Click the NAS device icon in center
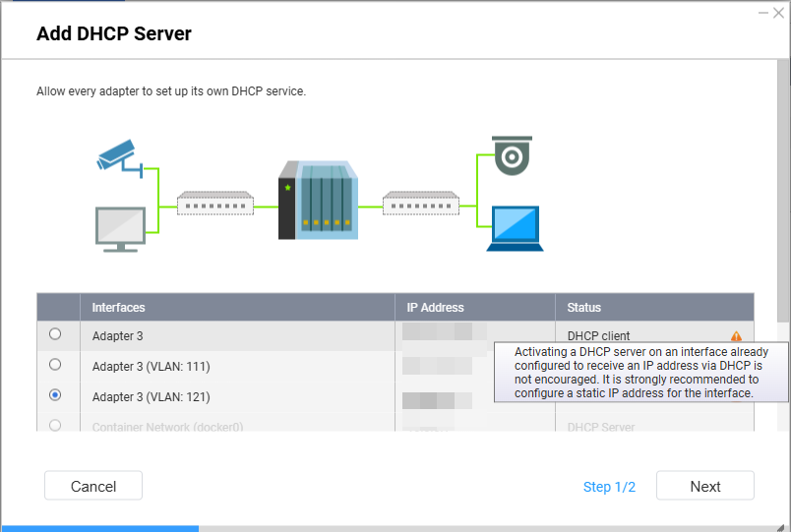The image size is (791, 532). click(317, 202)
